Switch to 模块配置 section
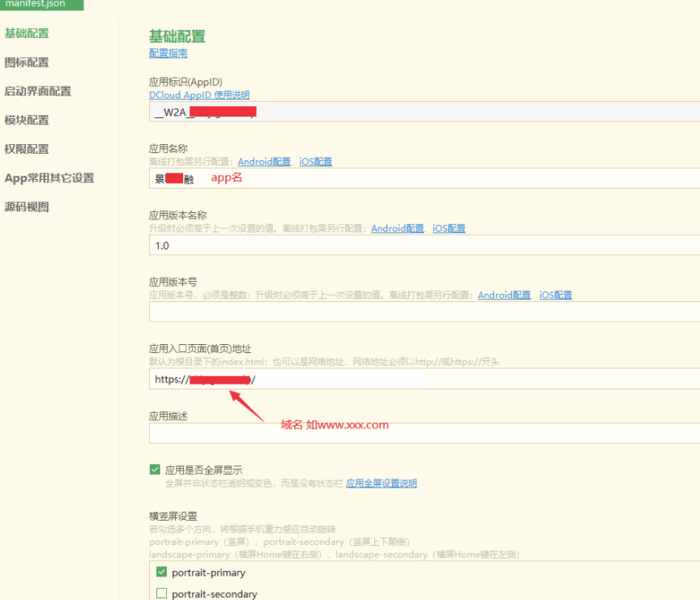This screenshot has height=600, width=700. (x=27, y=120)
